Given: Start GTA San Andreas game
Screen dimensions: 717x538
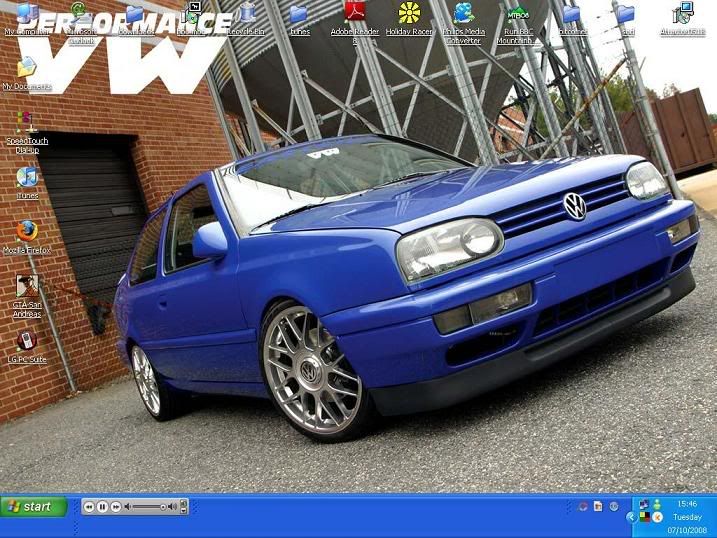Looking at the screenshot, I should [27, 288].
